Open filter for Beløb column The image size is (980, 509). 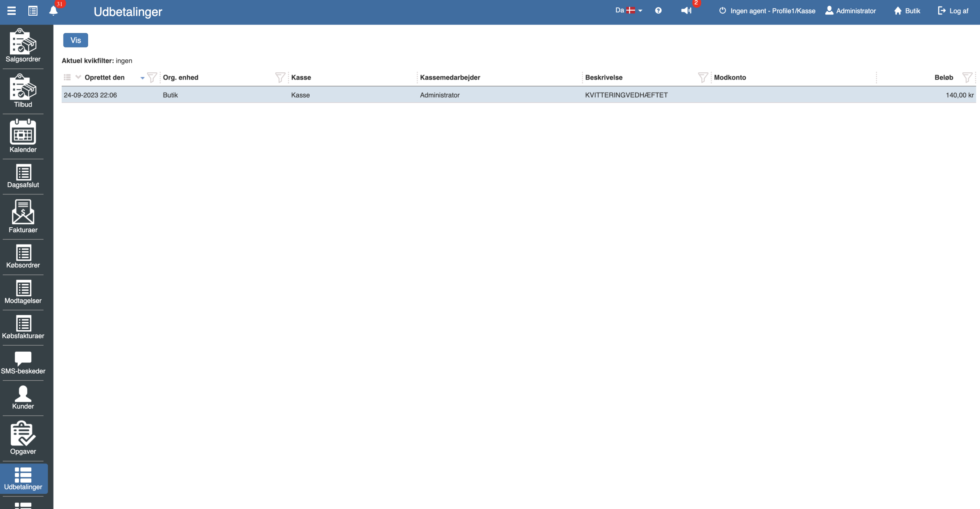(967, 77)
